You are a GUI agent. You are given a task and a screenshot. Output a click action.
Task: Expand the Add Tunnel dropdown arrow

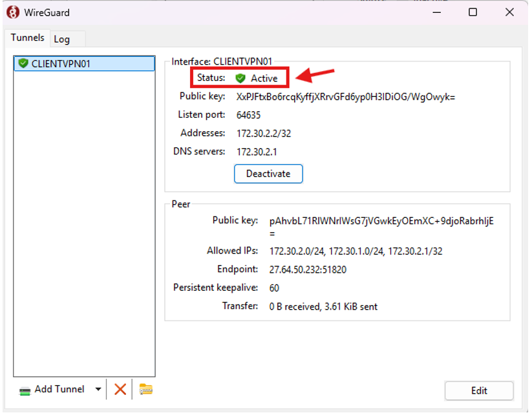98,389
